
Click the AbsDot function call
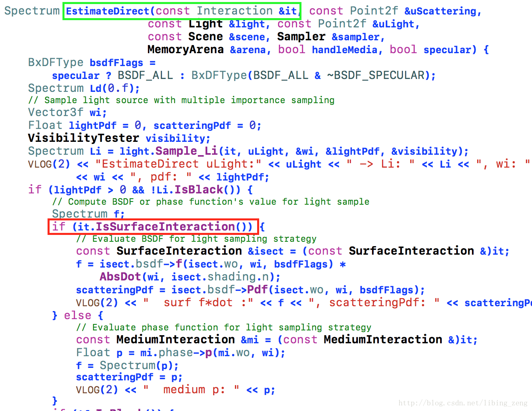(x=121, y=277)
